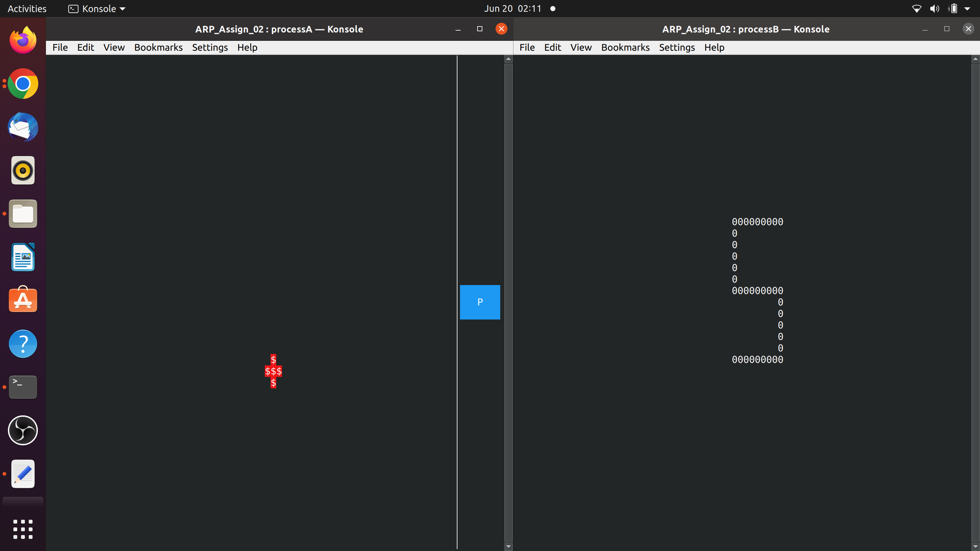Viewport: 980px width, 551px height.
Task: Open the Files file manager
Action: (22, 213)
